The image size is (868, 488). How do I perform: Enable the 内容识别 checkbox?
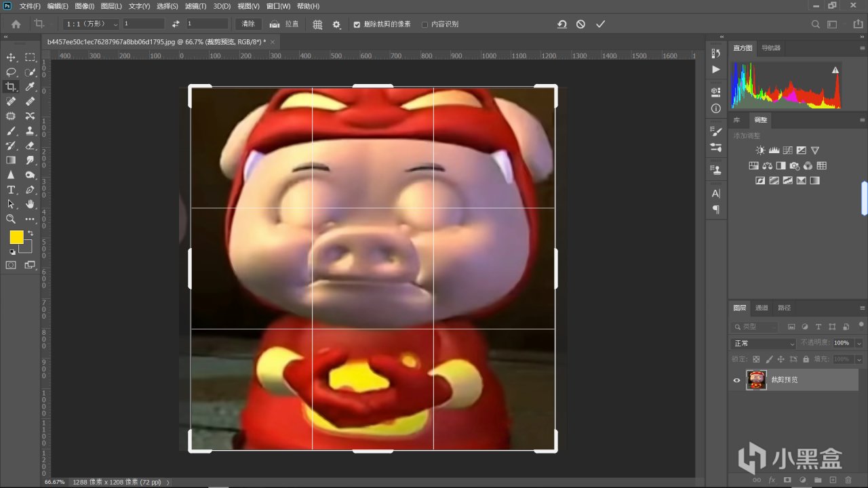[x=425, y=24]
